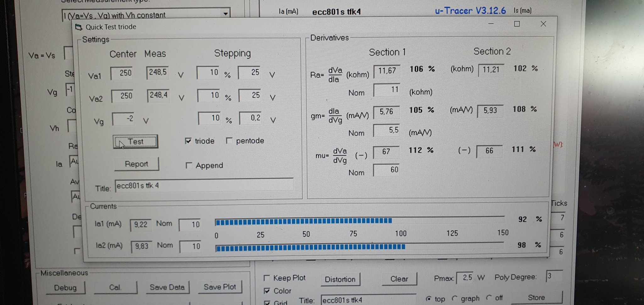
Task: Click the Pmax value field
Action: coord(465,278)
